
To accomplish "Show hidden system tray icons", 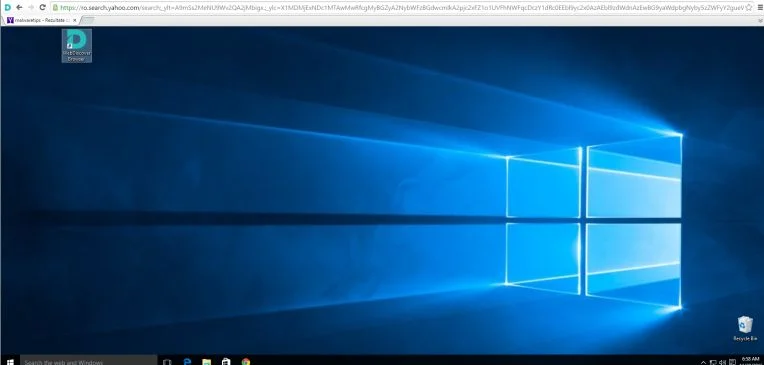I will [703, 362].
